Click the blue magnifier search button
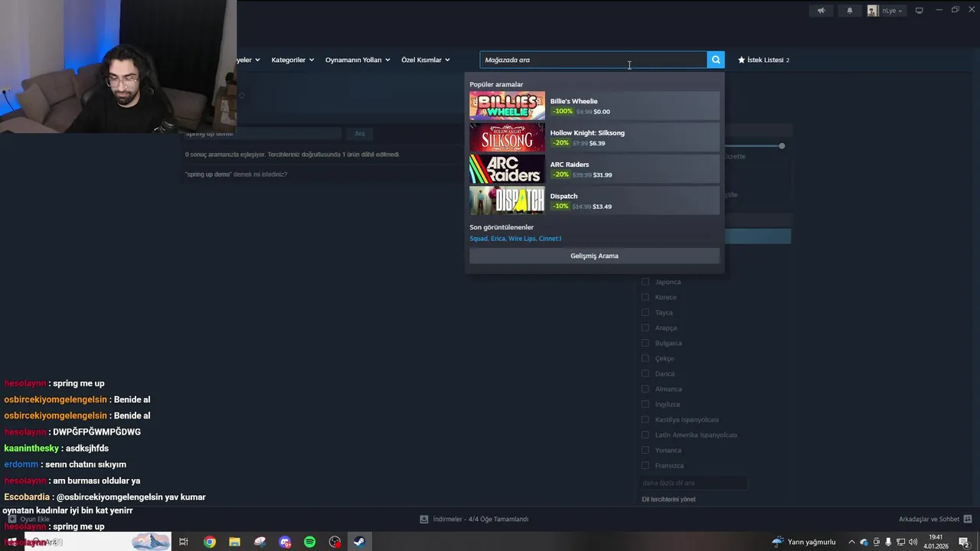 coord(716,60)
